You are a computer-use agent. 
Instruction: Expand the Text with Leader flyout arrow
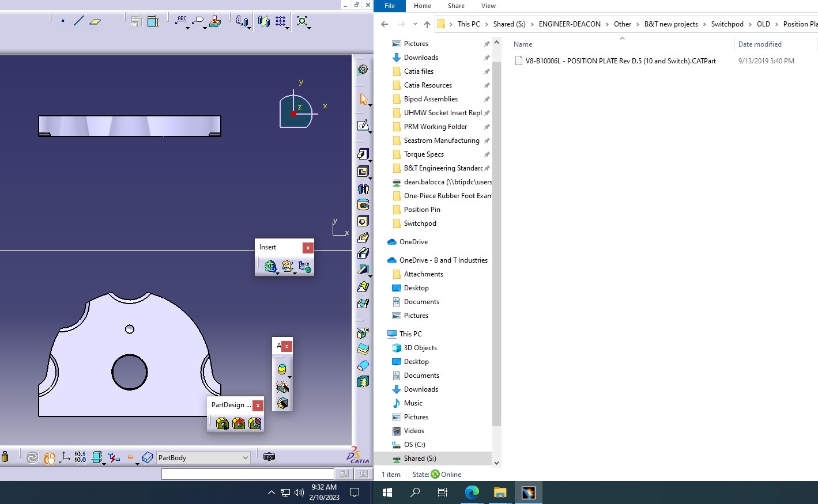pyautogui.click(x=187, y=28)
